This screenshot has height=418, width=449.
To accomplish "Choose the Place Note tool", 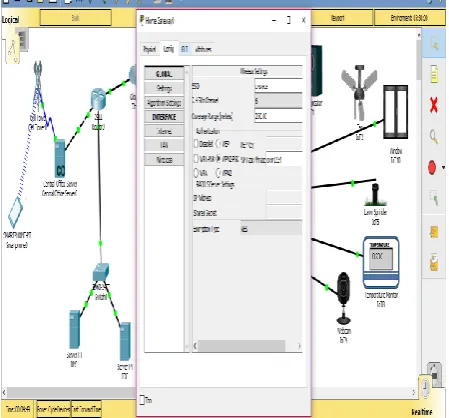I will pos(434,74).
